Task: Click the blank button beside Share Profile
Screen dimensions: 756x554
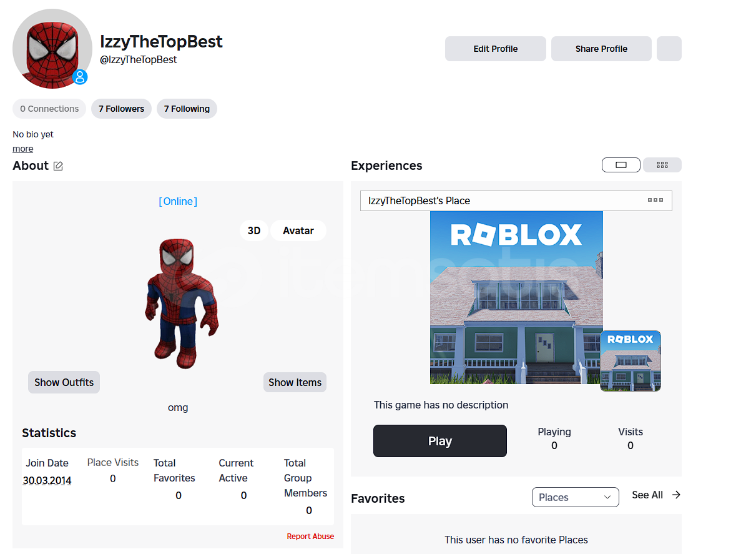Action: pos(669,49)
